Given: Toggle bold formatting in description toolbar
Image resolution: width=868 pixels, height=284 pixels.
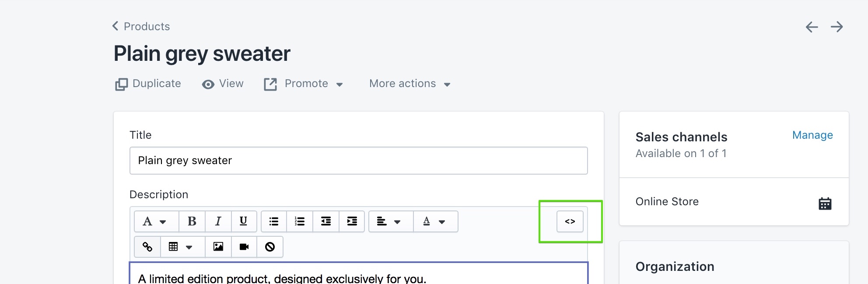Looking at the screenshot, I should (x=192, y=221).
